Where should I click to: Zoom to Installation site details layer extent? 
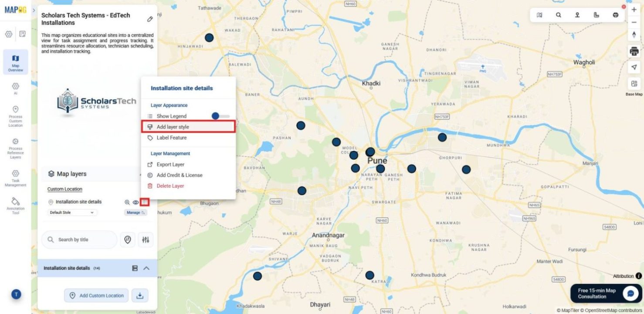point(127,202)
